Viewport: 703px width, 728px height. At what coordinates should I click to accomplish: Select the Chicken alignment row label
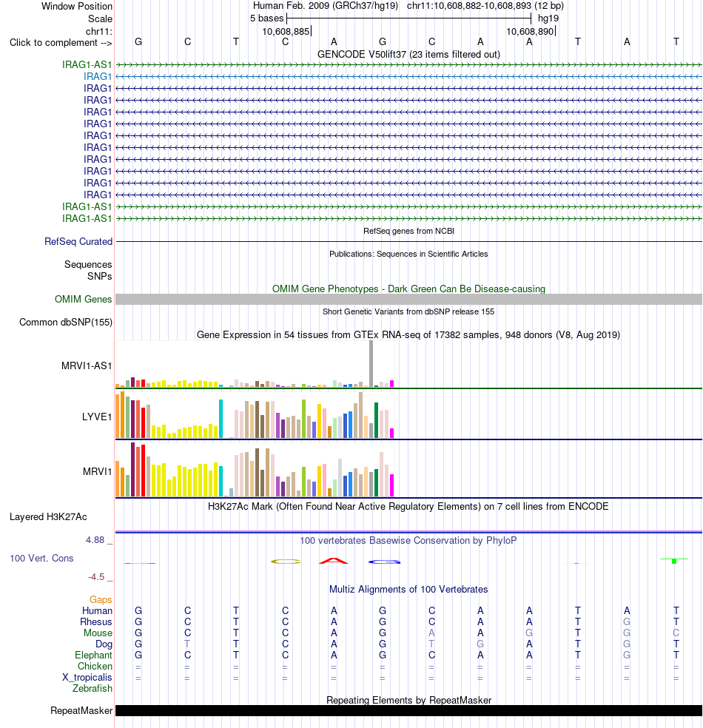point(95,667)
